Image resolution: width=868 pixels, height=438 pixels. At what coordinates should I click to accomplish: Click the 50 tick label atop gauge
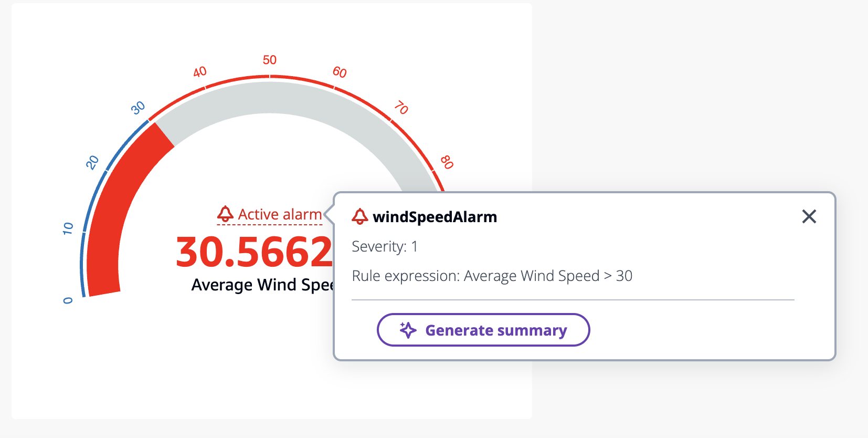[270, 60]
